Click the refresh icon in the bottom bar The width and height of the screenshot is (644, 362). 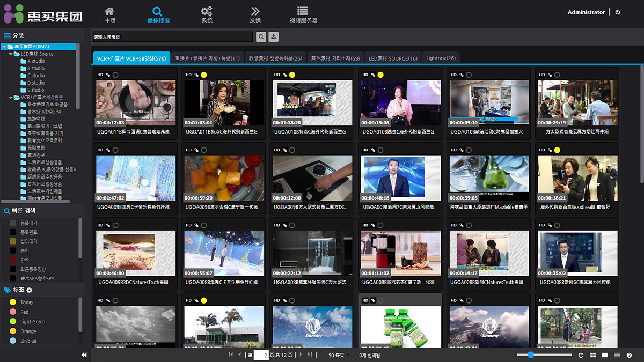tap(581, 355)
